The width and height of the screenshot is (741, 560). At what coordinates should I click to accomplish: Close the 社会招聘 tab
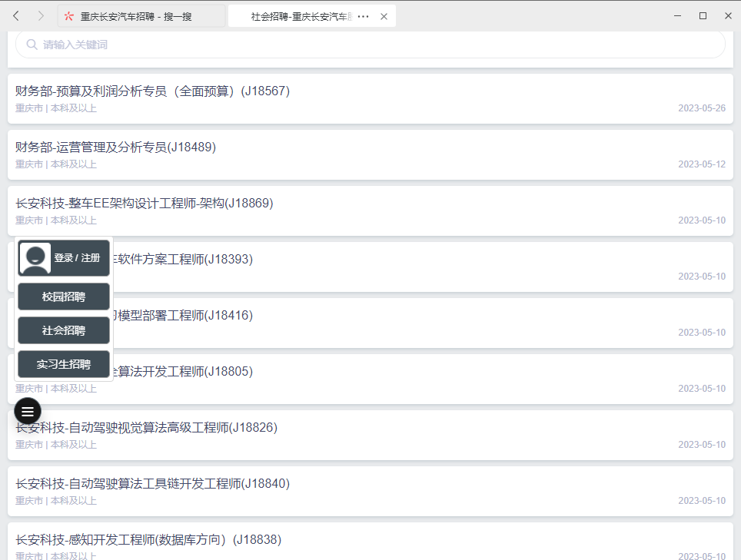pyautogui.click(x=384, y=17)
